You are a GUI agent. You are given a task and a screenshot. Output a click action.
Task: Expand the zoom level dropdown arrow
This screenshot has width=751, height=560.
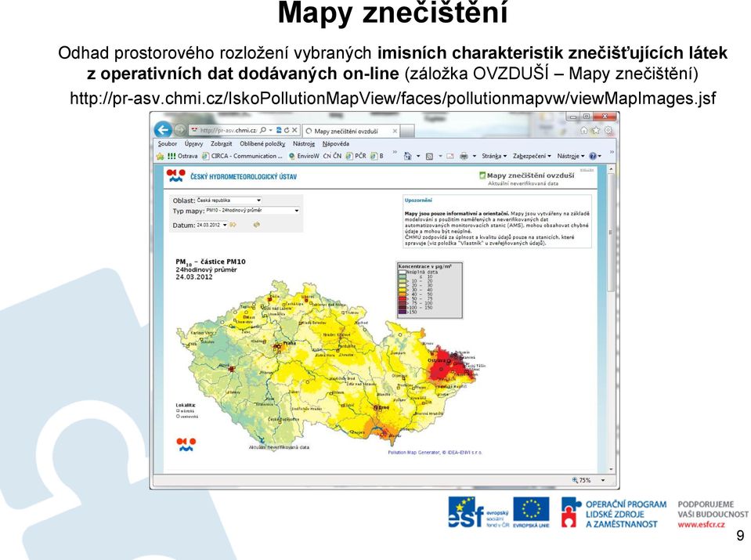click(602, 480)
